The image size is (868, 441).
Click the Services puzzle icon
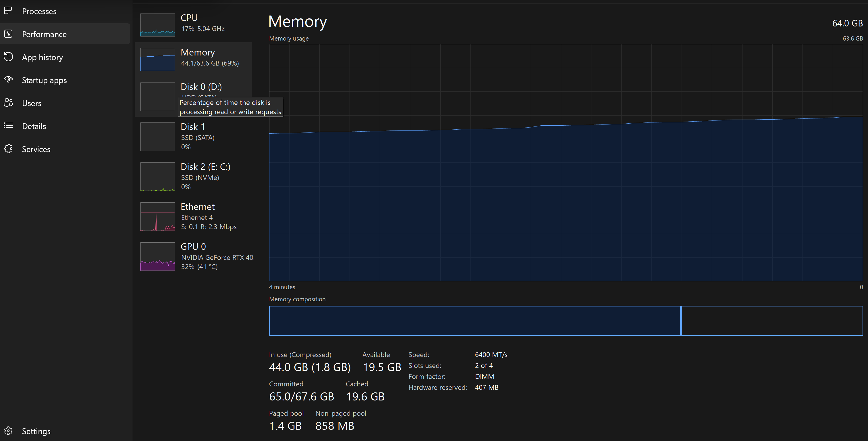coord(8,149)
